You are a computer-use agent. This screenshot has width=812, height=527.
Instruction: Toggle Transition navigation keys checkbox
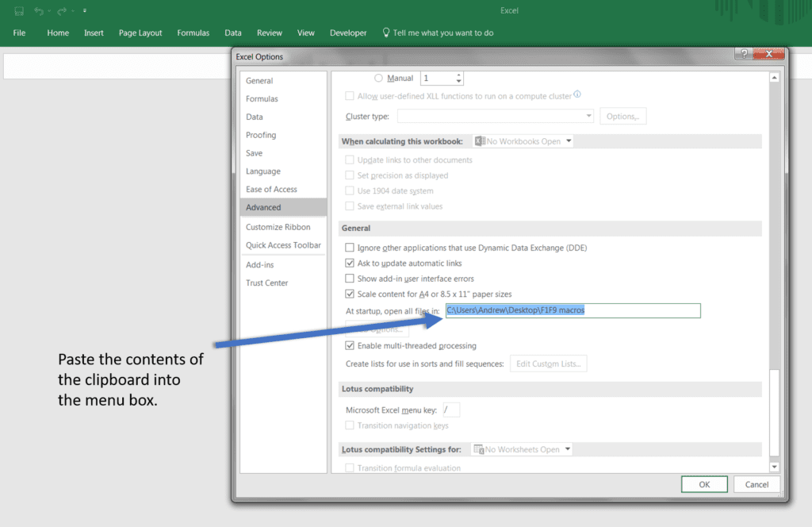point(350,425)
